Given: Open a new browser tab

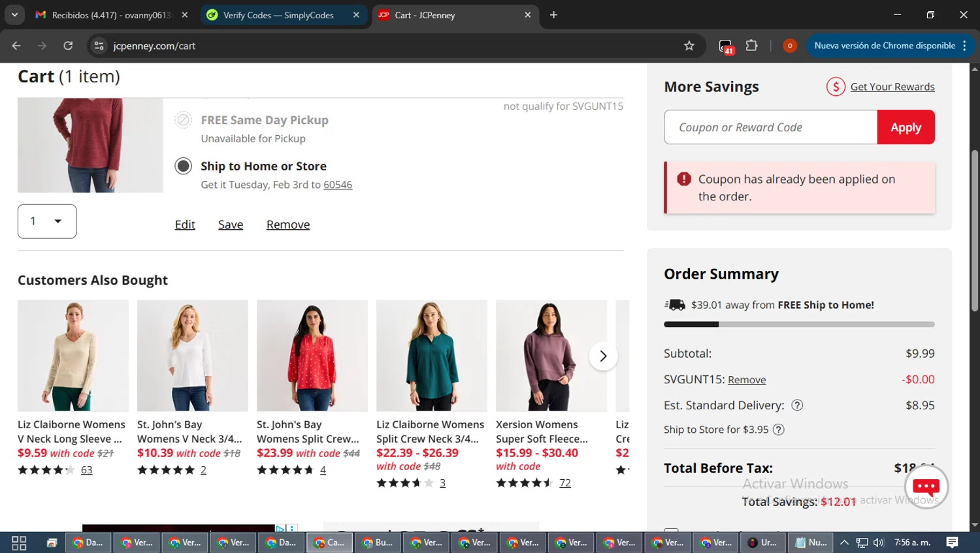Looking at the screenshot, I should coord(553,15).
